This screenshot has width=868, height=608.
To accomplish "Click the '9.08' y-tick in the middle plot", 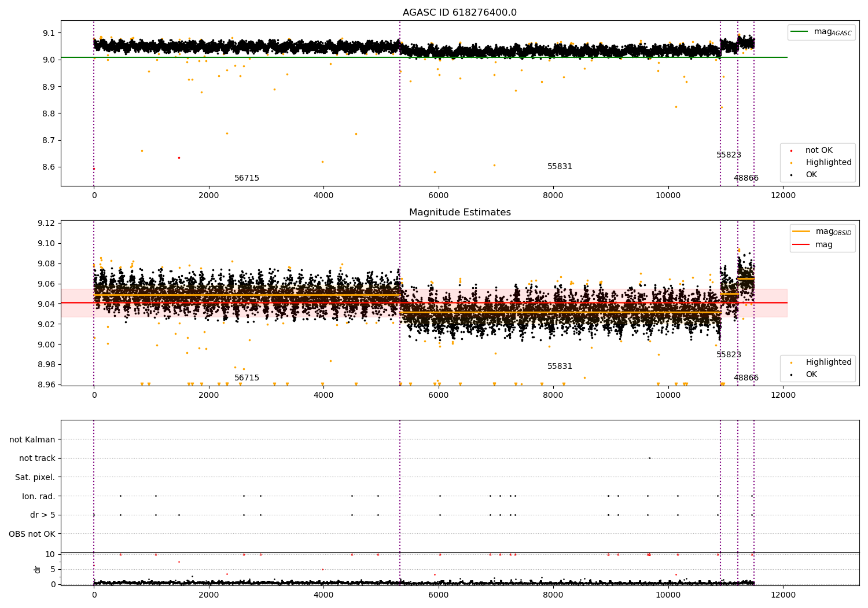I will click(46, 264).
